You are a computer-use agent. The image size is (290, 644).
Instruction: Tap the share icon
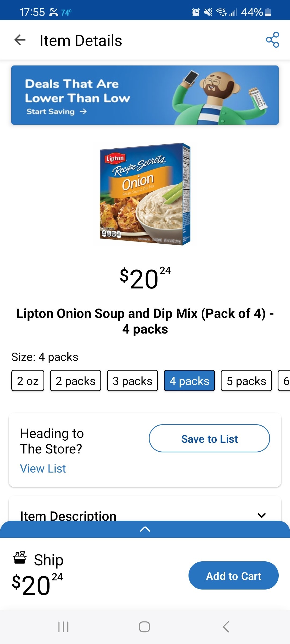click(x=272, y=40)
